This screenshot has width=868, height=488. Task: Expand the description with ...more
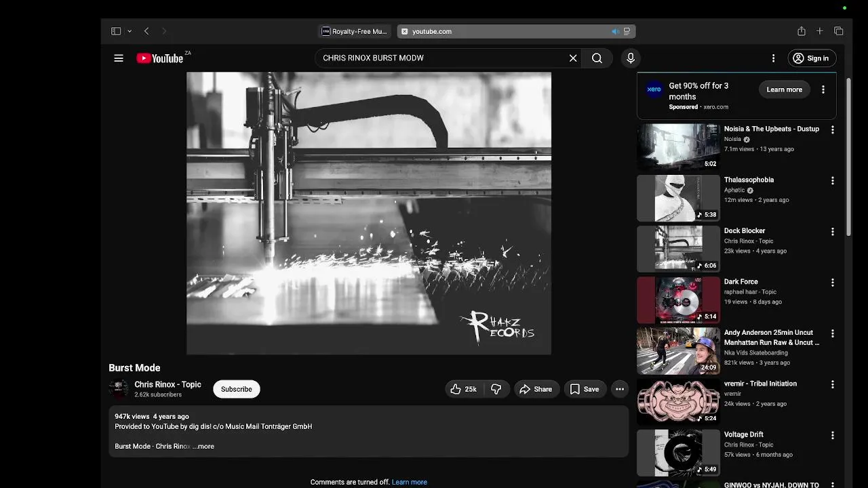203,447
